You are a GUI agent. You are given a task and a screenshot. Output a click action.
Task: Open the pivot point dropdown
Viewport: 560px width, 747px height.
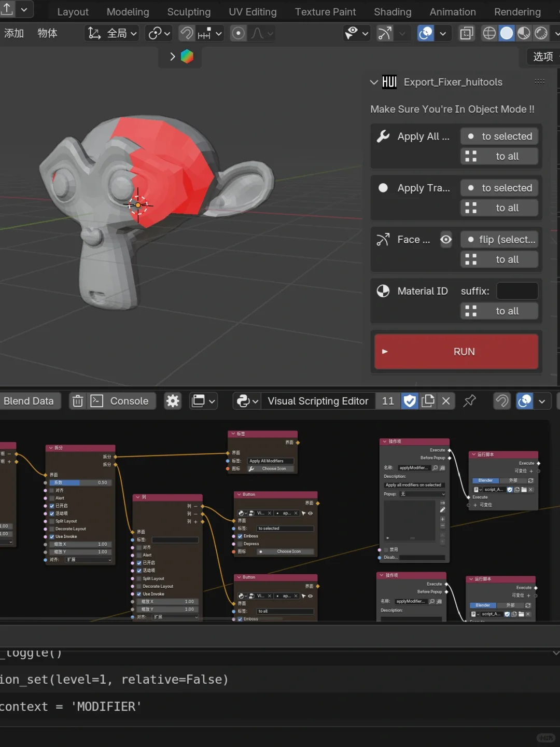(159, 34)
